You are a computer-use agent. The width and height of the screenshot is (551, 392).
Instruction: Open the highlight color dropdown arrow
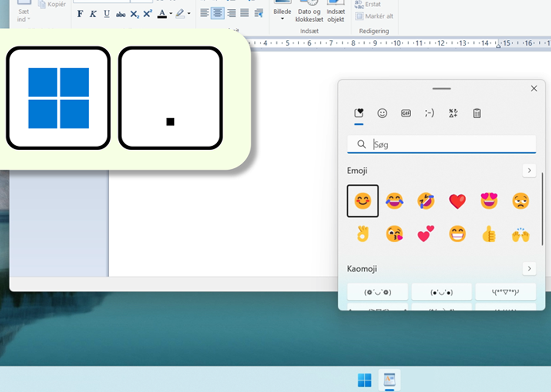pyautogui.click(x=189, y=14)
